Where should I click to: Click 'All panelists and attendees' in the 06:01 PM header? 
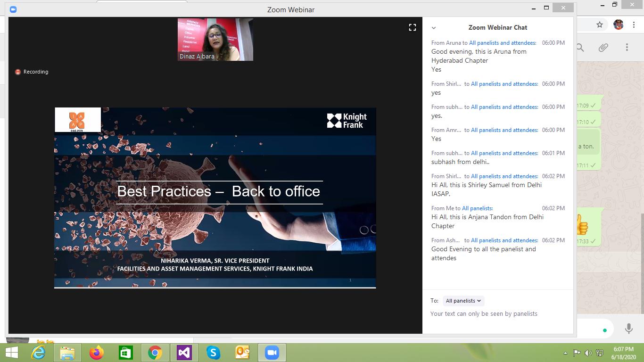(x=504, y=153)
